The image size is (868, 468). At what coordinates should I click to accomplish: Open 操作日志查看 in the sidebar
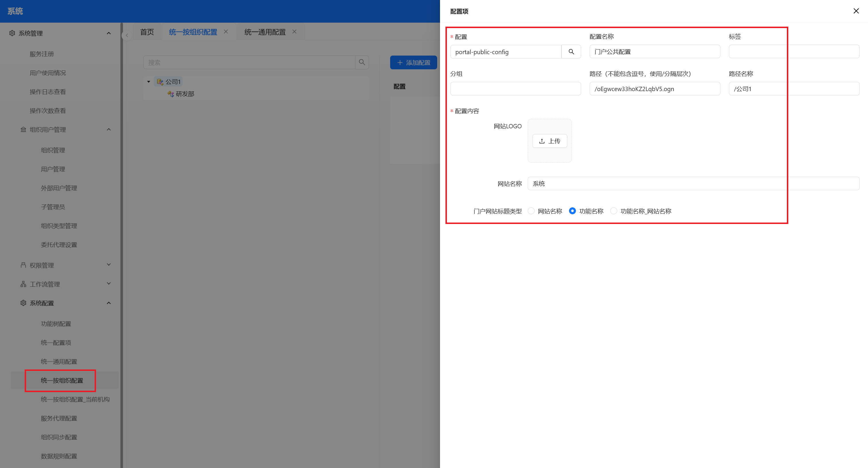[48, 92]
